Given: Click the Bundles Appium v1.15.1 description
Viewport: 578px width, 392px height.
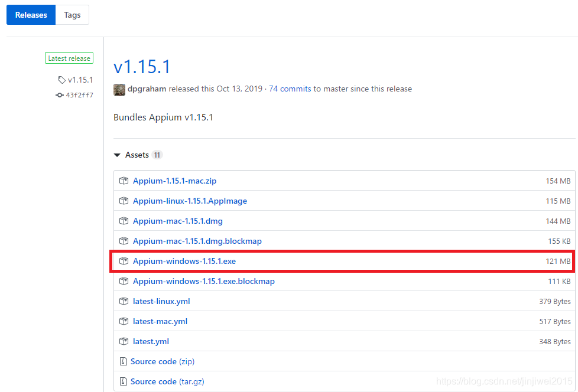Looking at the screenshot, I should point(163,117).
